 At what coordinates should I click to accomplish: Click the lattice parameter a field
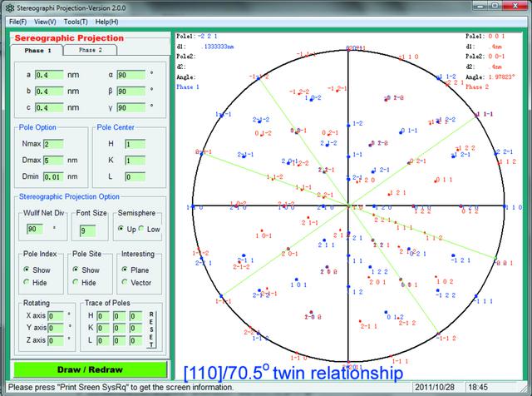tap(49, 75)
